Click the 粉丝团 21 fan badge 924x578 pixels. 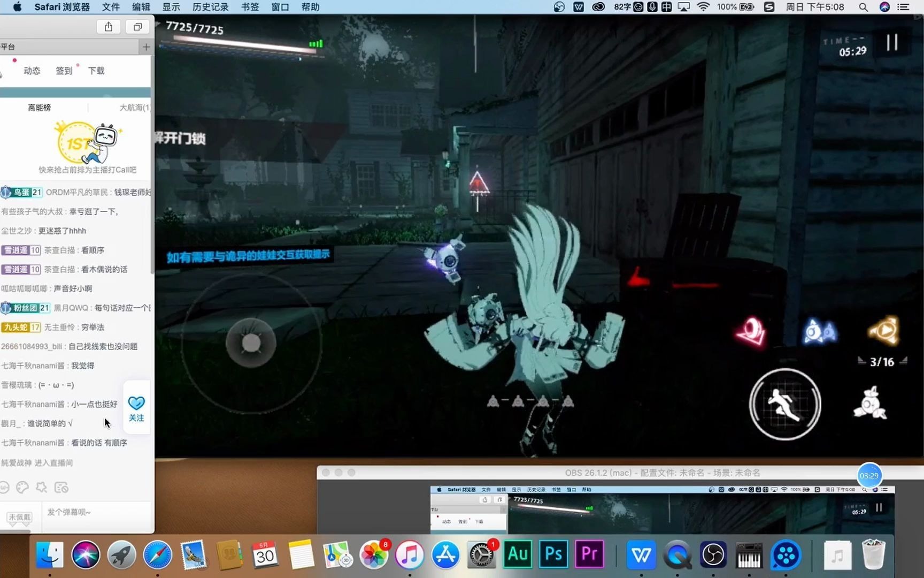coord(25,308)
